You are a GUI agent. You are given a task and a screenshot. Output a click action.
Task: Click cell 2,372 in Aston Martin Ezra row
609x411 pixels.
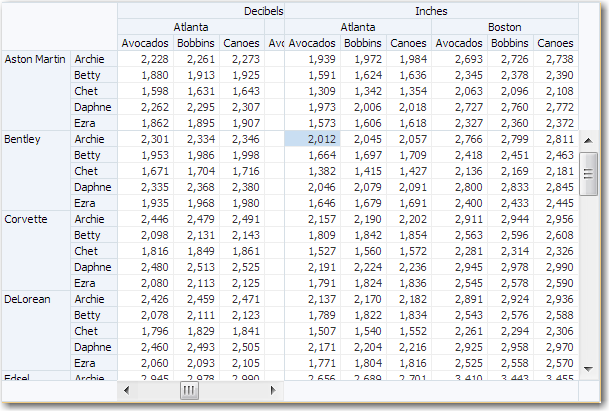coord(555,123)
